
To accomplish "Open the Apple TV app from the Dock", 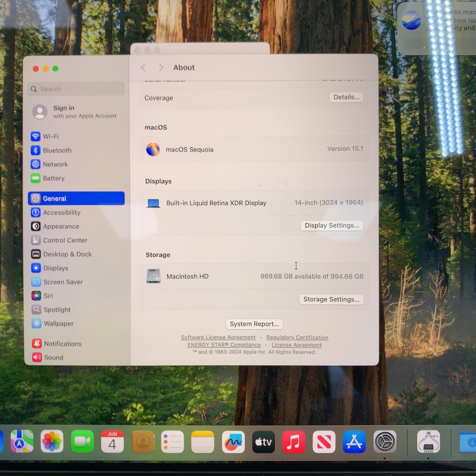I will coord(264,442).
